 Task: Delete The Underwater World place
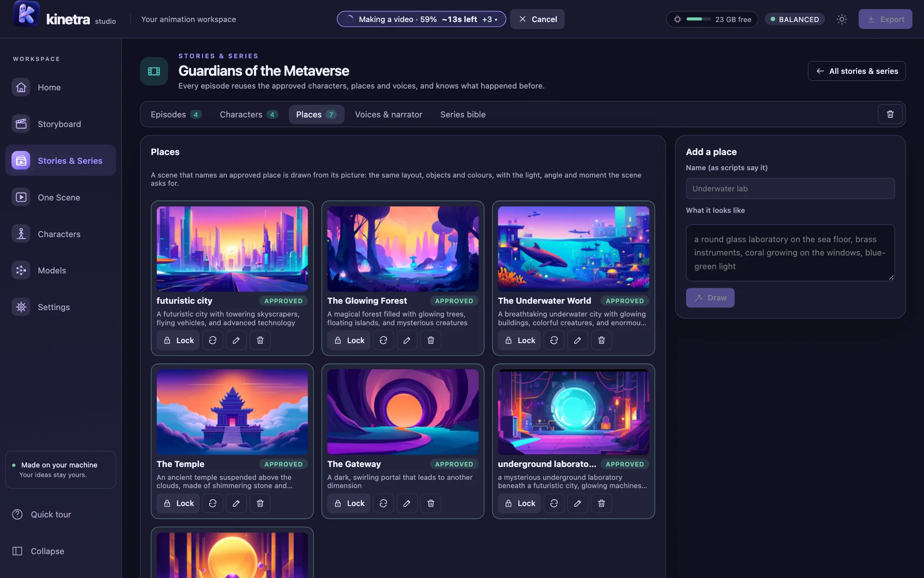pyautogui.click(x=601, y=340)
